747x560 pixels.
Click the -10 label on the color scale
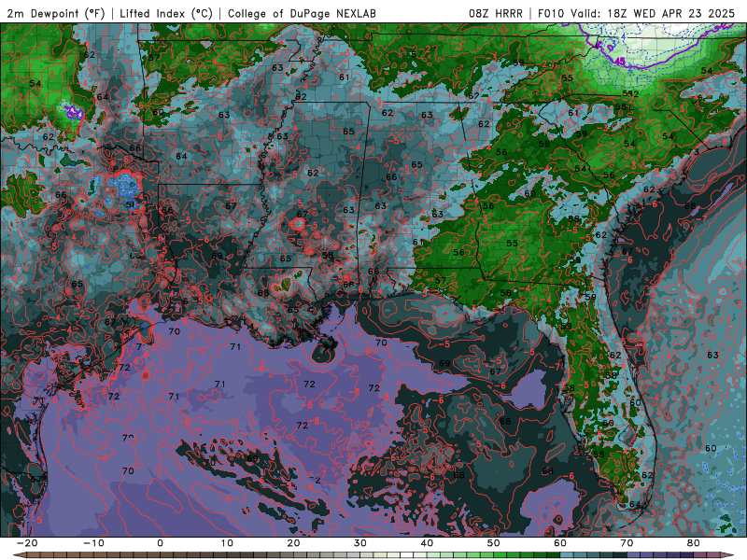click(93, 543)
